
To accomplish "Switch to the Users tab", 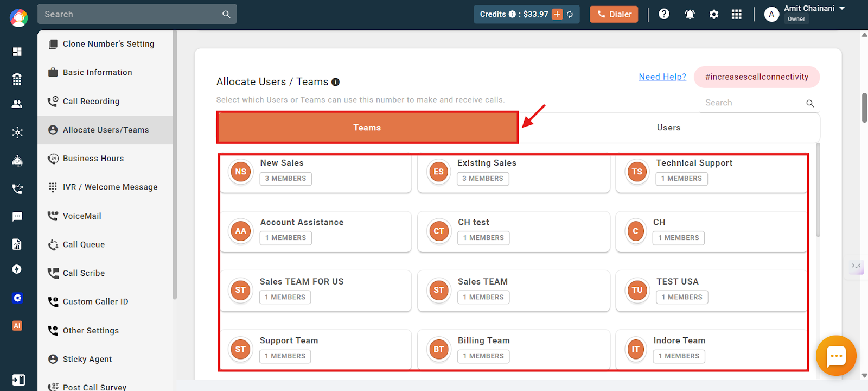I will click(x=668, y=128).
